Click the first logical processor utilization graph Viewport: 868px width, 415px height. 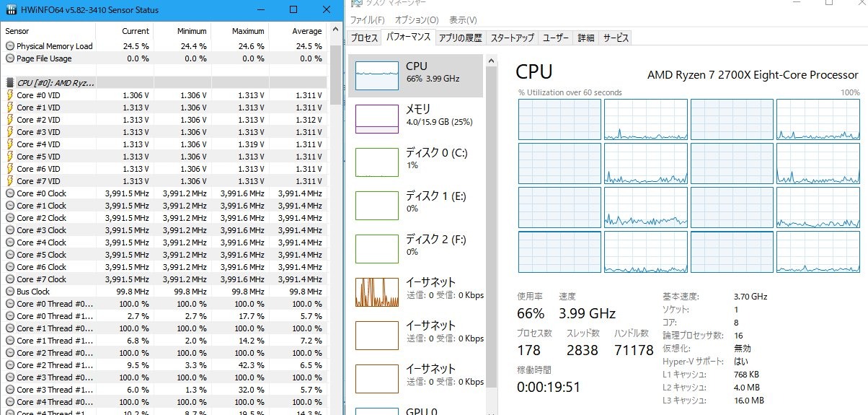coord(559,119)
